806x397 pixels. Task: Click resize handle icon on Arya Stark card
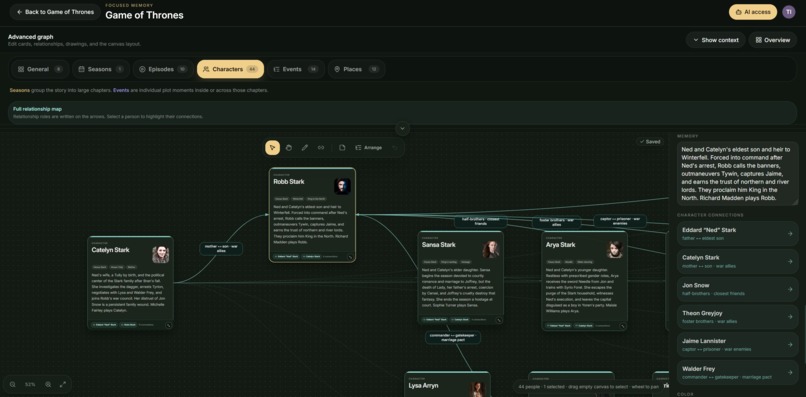(622, 326)
